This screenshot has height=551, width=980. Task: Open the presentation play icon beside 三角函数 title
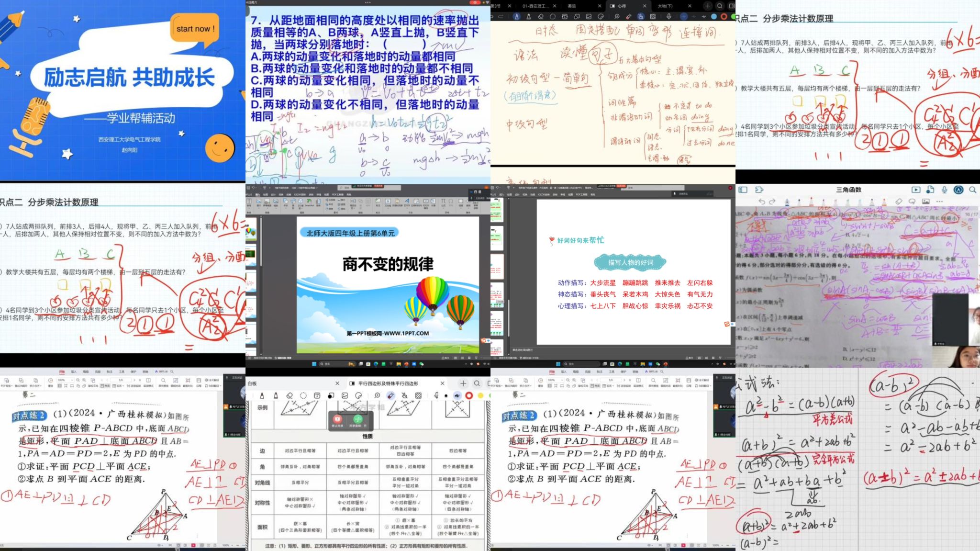click(916, 190)
